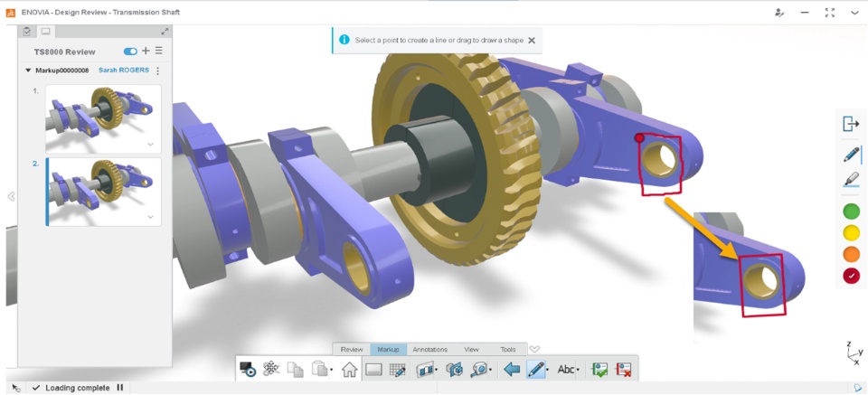Pick the green color swatch
This screenshot has width=868, height=395.
tap(851, 212)
